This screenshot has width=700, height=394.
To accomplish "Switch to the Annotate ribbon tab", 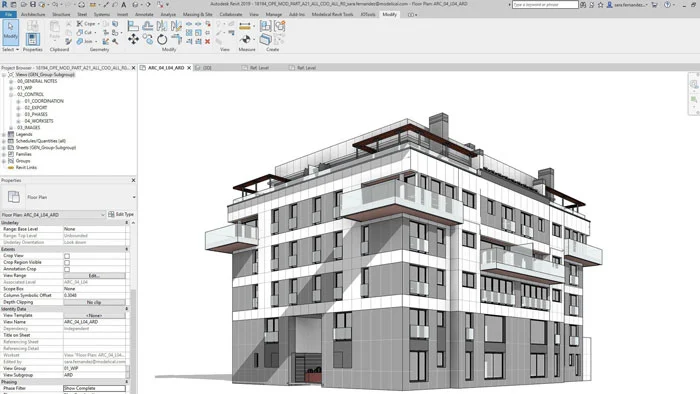I will [144, 14].
